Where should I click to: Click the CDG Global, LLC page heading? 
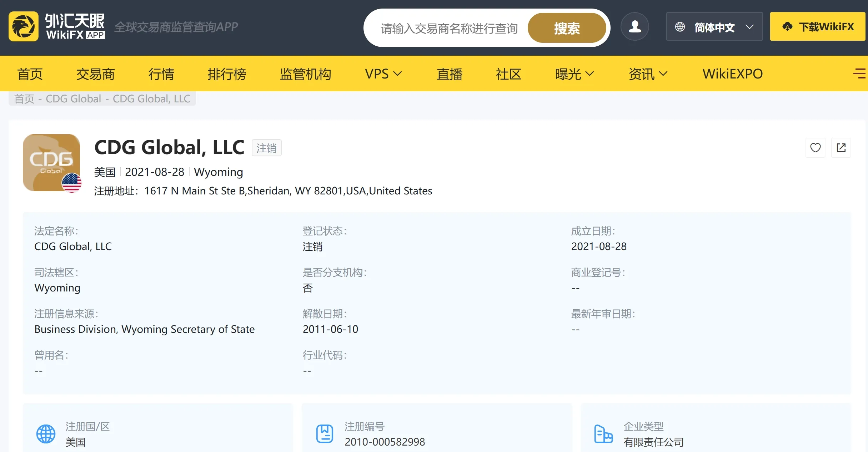point(169,147)
